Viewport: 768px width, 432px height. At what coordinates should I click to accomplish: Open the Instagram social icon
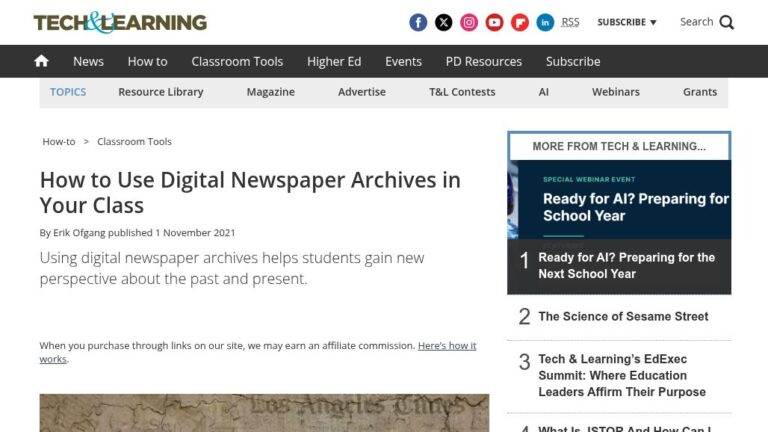(x=469, y=23)
